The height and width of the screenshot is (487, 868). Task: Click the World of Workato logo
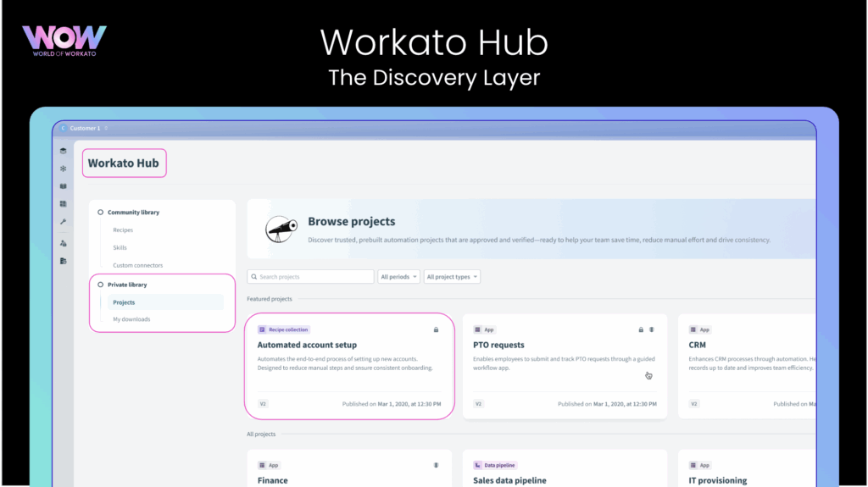point(64,41)
